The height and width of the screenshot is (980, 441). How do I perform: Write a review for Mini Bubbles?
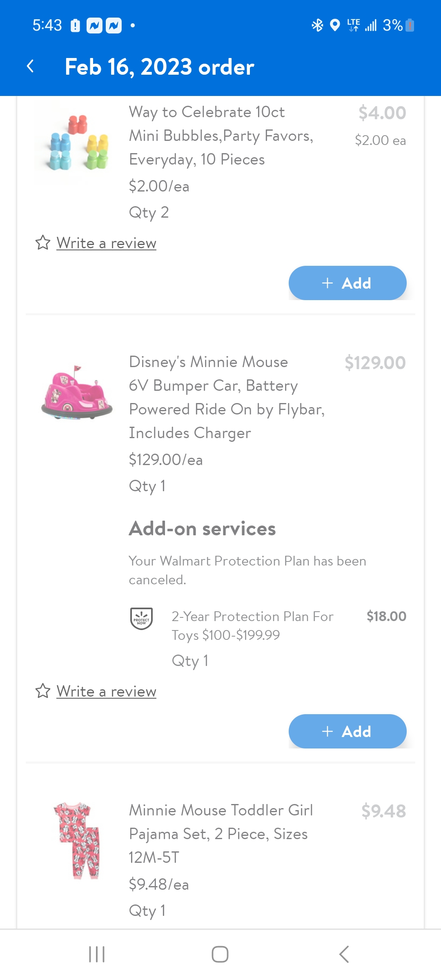pyautogui.click(x=106, y=243)
